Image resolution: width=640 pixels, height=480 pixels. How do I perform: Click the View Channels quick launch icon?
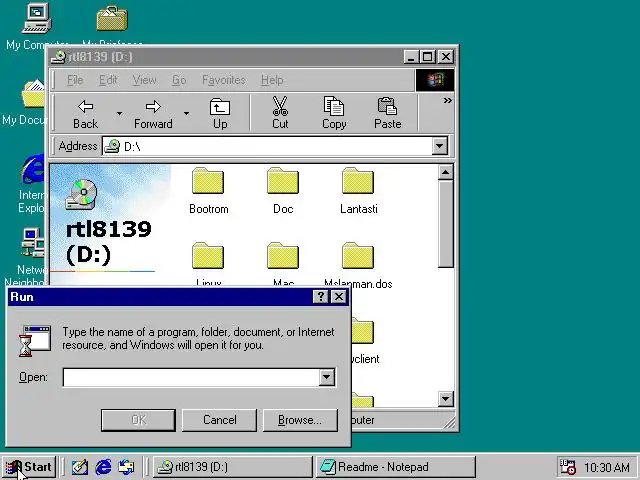[x=127, y=467]
